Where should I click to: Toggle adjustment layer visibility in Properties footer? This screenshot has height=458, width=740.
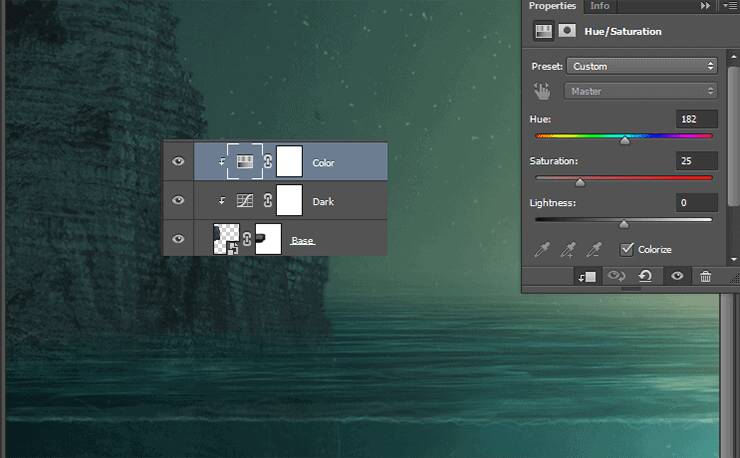(677, 276)
